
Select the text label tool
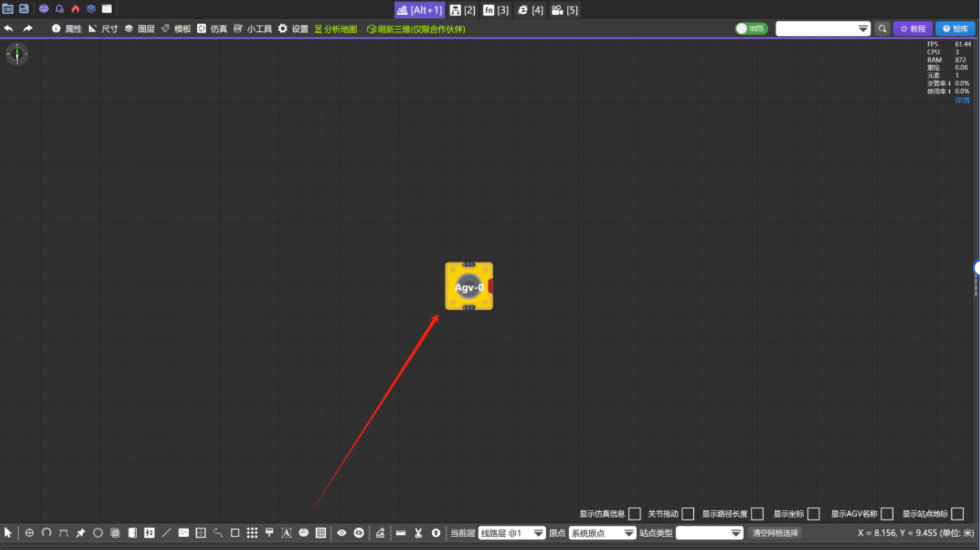[x=287, y=533]
